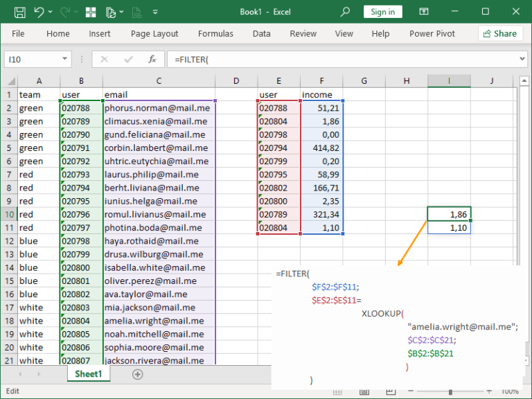The image size is (532, 399).
Task: Open Ribbon Display Options icon
Action: [x=424, y=12]
